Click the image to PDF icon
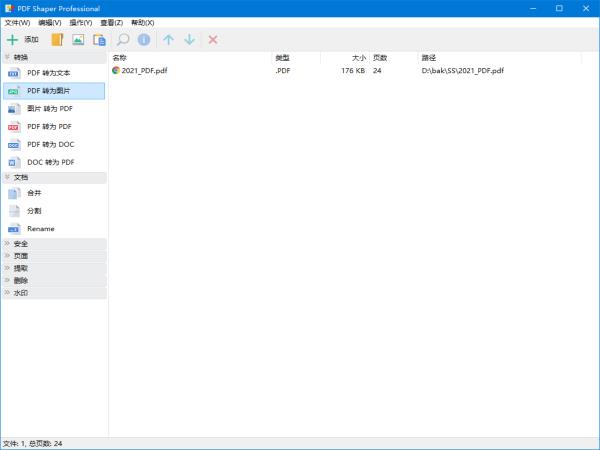Viewport: 600px width, 450px height. tap(14, 109)
